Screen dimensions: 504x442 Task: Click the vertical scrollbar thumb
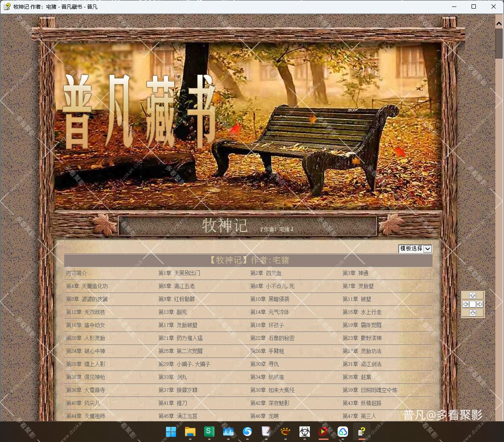[x=499, y=43]
